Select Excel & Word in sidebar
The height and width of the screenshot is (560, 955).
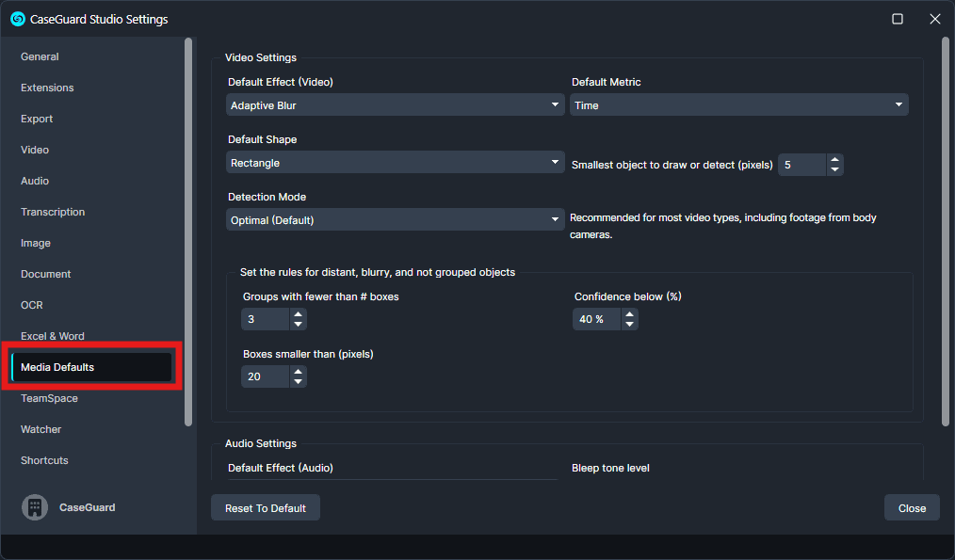[x=53, y=336]
